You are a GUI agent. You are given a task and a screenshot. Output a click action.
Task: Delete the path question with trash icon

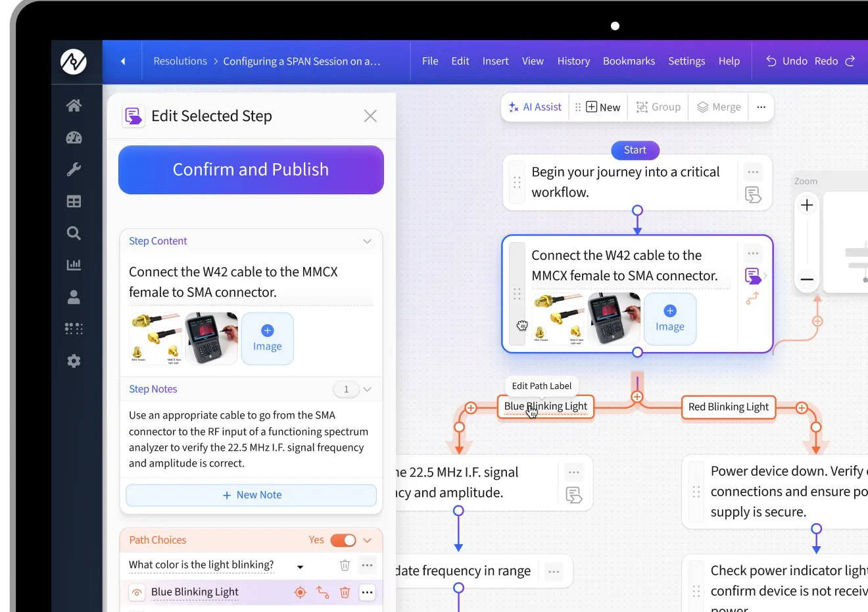(x=345, y=565)
